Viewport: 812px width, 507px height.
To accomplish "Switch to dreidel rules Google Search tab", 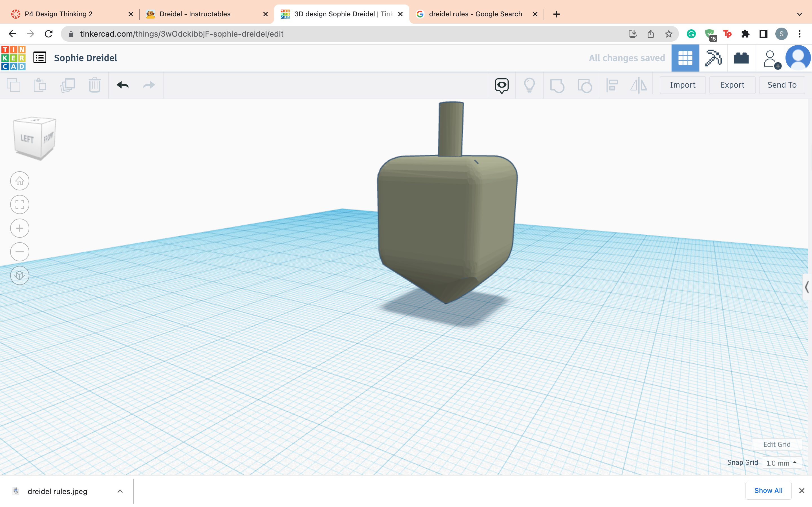I will pos(475,14).
